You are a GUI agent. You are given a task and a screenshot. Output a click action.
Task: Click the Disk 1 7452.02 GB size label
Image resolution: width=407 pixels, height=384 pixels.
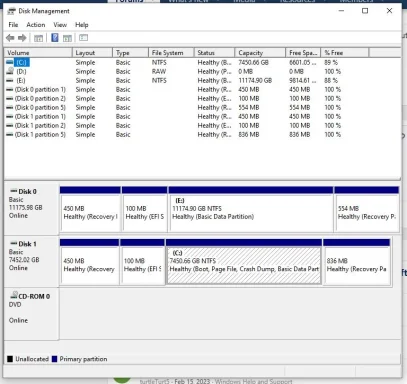pyautogui.click(x=24, y=260)
